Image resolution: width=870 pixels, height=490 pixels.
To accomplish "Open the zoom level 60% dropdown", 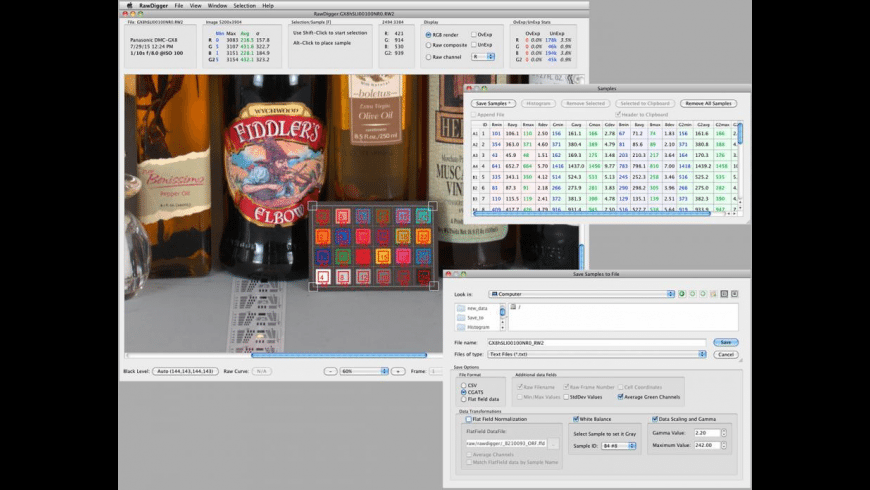I will click(365, 371).
